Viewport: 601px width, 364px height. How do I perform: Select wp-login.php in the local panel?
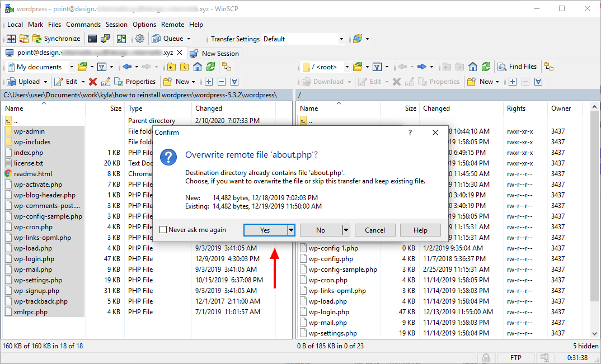(34, 259)
